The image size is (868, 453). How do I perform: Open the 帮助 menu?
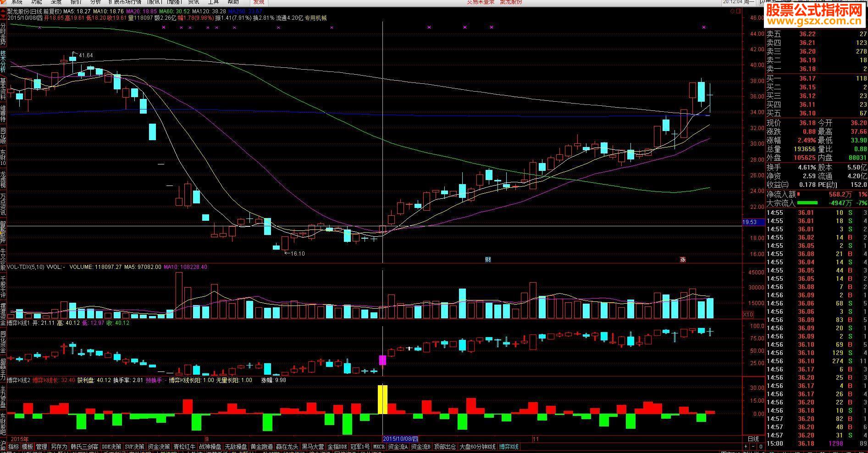[x=233, y=2]
